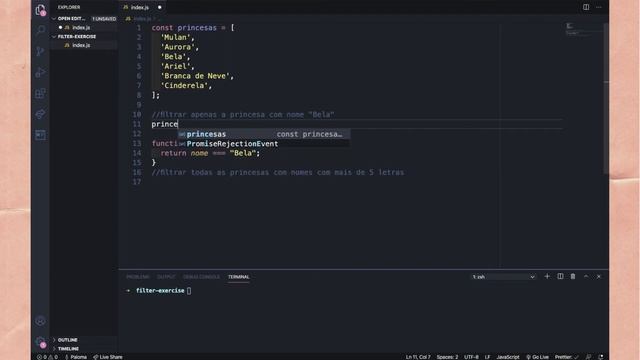Open the Source Control view
This screenshot has width=640, height=360.
pos(40,51)
